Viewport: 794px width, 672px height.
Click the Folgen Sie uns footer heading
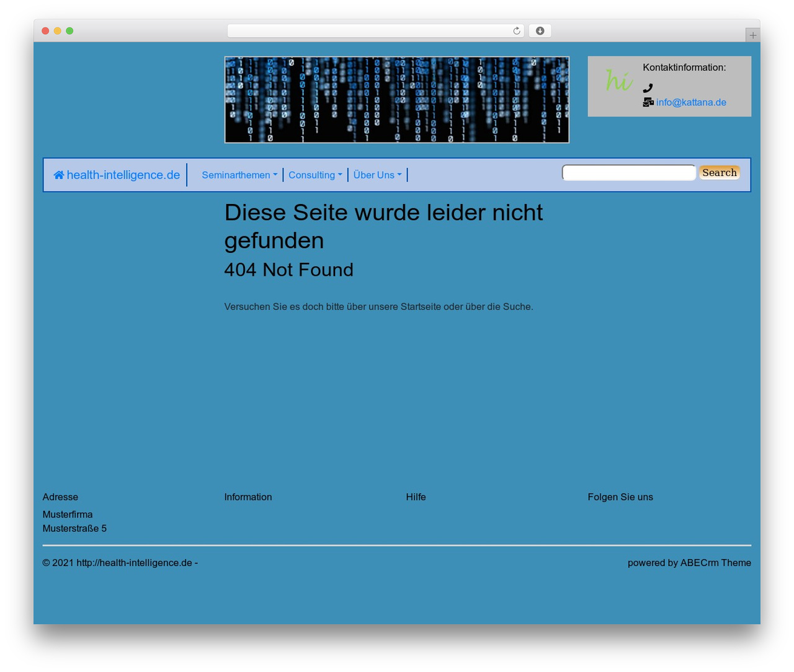620,497
